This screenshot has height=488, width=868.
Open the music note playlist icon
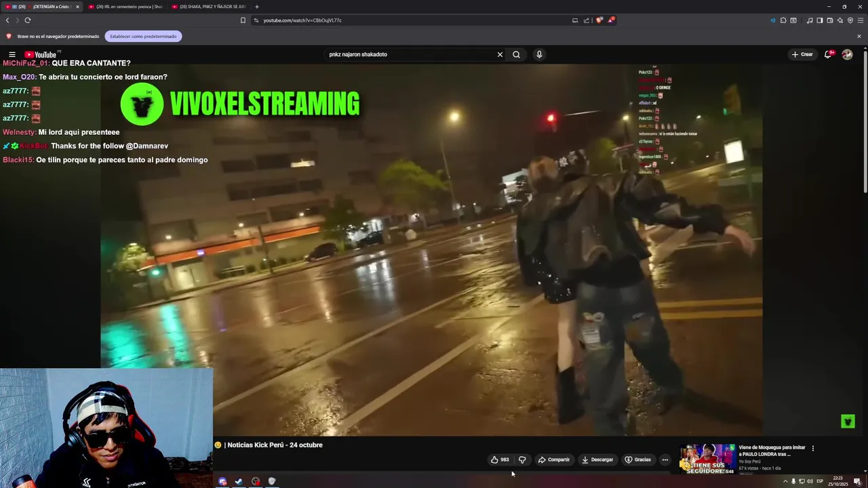(810, 20)
